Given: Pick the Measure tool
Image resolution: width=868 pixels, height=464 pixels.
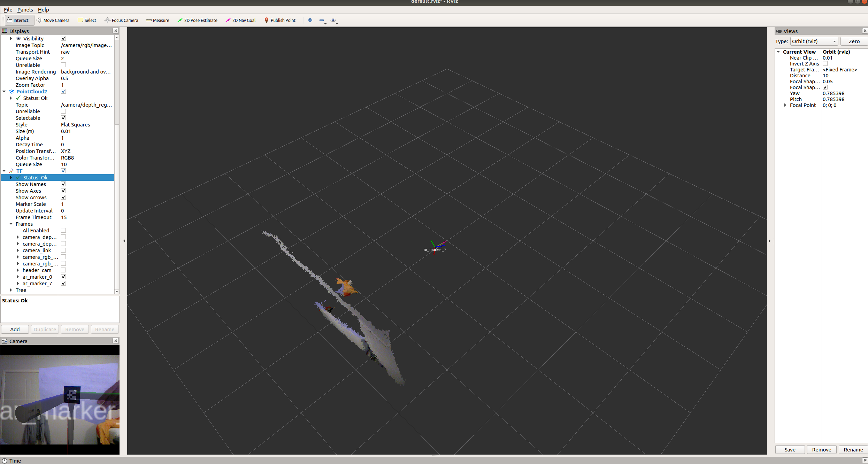Looking at the screenshot, I should click(158, 20).
